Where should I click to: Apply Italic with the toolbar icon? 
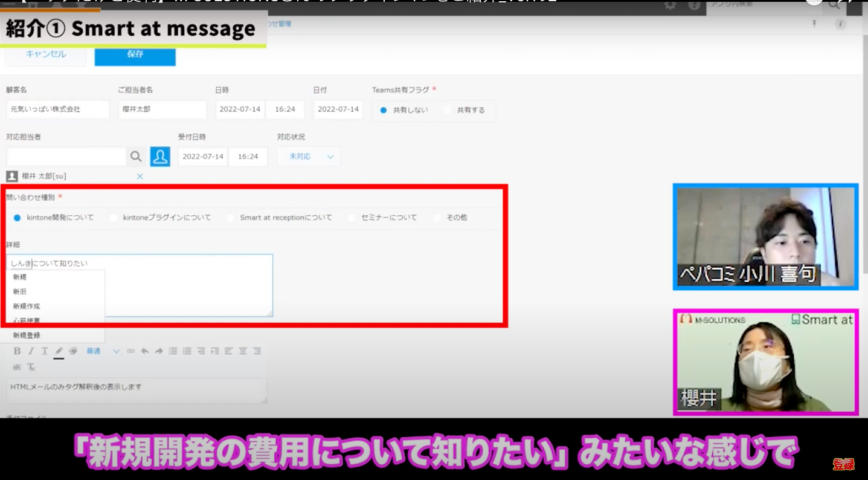(31, 351)
